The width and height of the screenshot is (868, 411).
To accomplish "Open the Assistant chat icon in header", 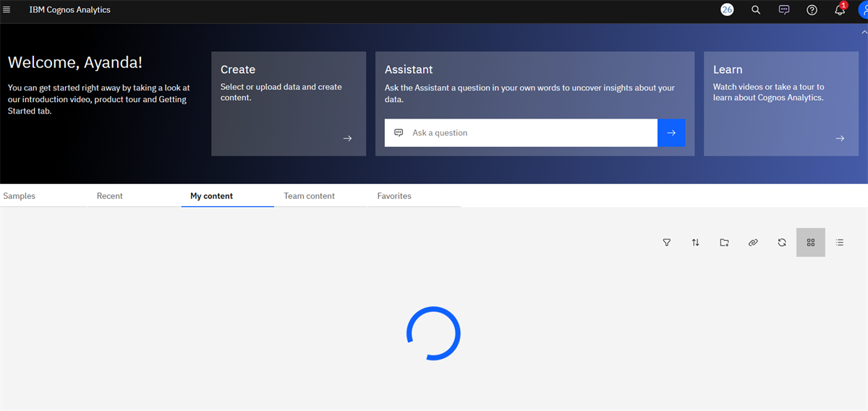I will pos(784,10).
